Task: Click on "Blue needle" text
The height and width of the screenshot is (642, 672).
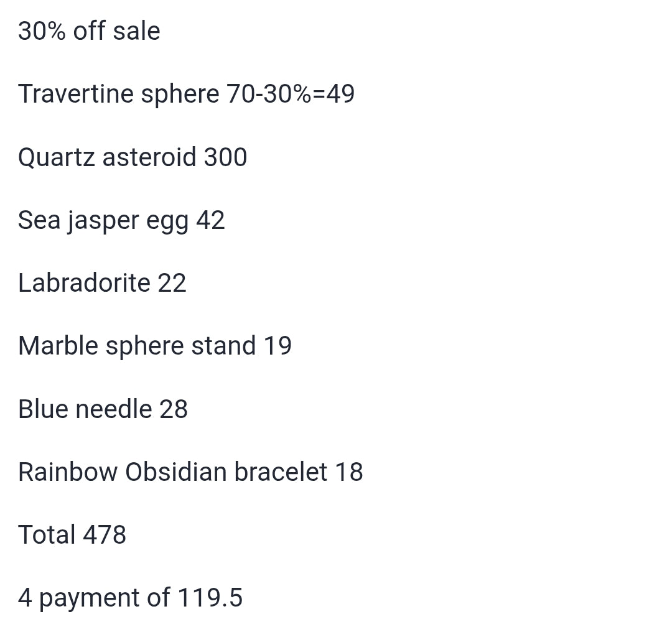Action: 85,409
